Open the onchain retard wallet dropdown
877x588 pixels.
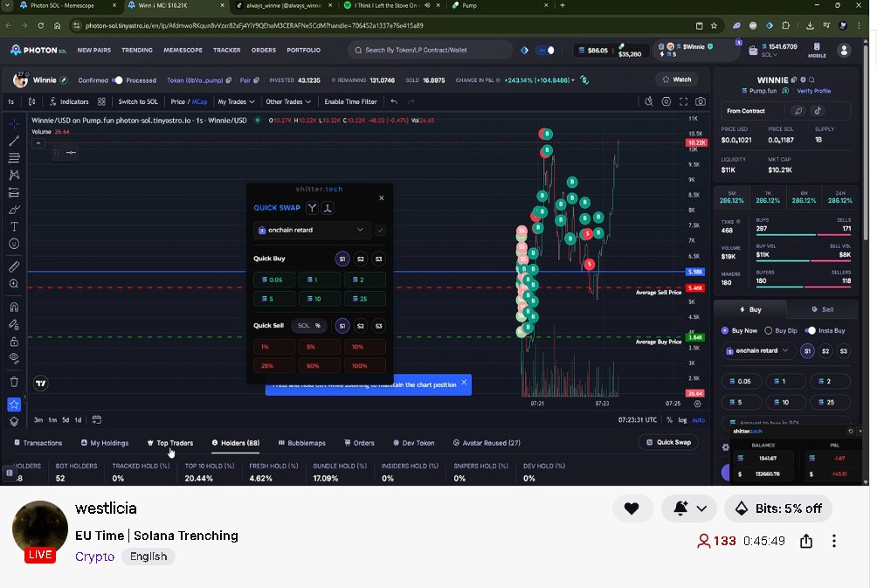tap(756, 351)
